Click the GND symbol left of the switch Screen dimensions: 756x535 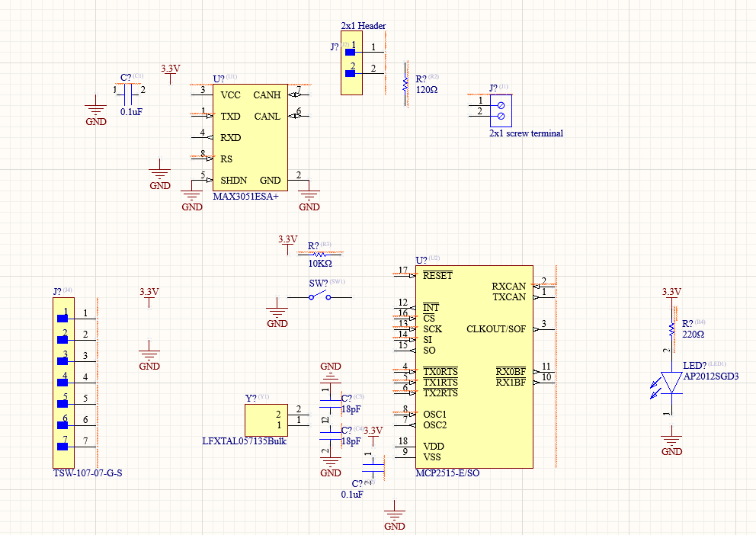(x=277, y=313)
